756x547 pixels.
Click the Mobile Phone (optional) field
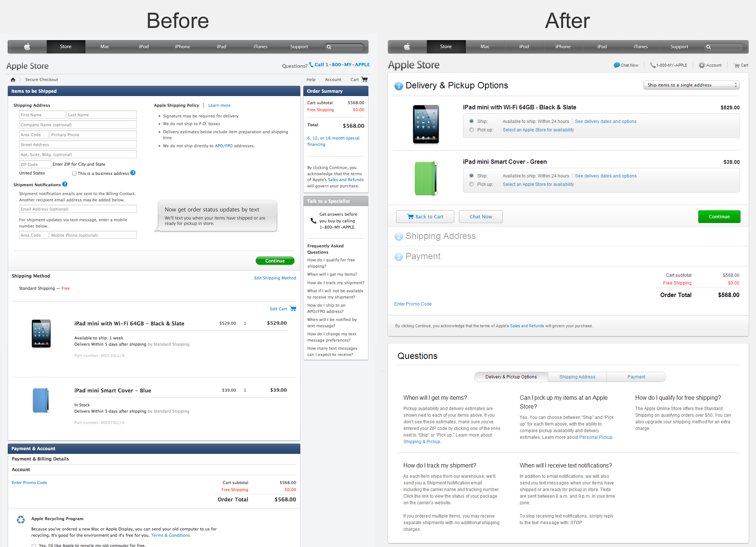click(93, 235)
